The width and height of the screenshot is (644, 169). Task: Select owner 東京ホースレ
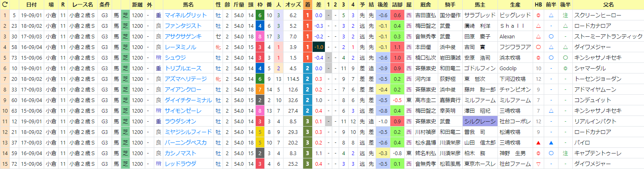pyautogui.click(x=480, y=164)
